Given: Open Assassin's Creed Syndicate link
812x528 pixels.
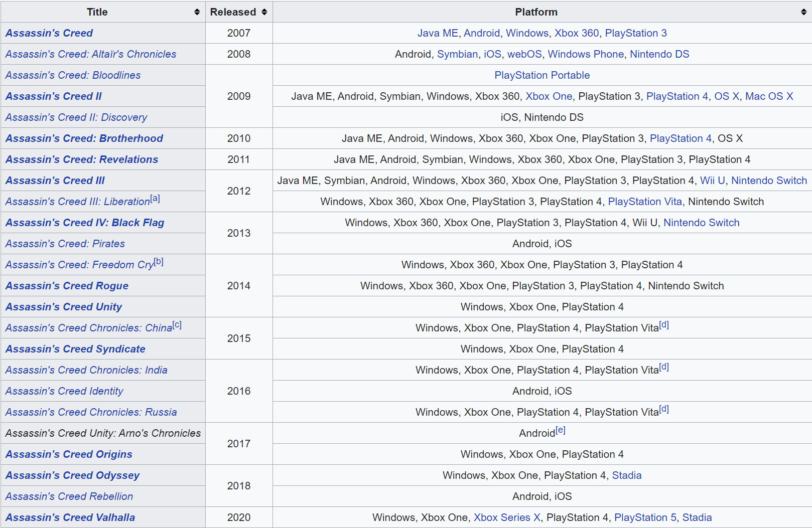Looking at the screenshot, I should [x=75, y=349].
